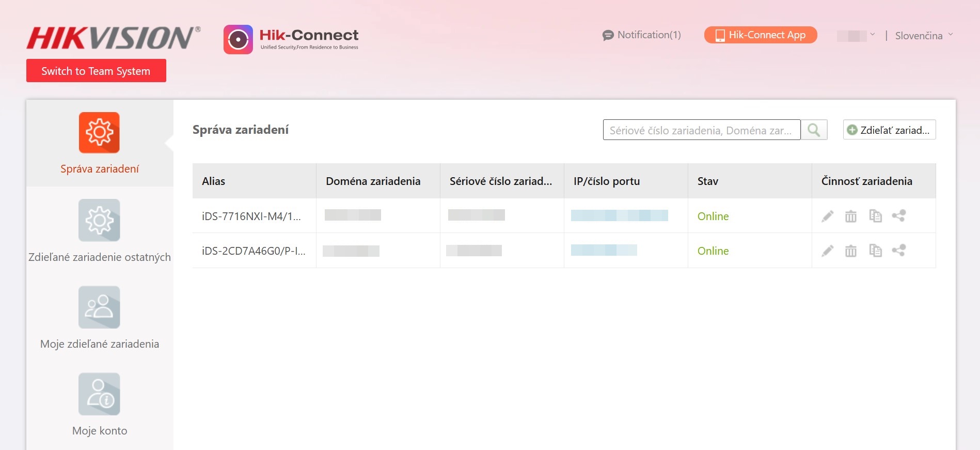The height and width of the screenshot is (450, 980).
Task: Open Správa zariadení sidebar section
Action: pyautogui.click(x=100, y=143)
